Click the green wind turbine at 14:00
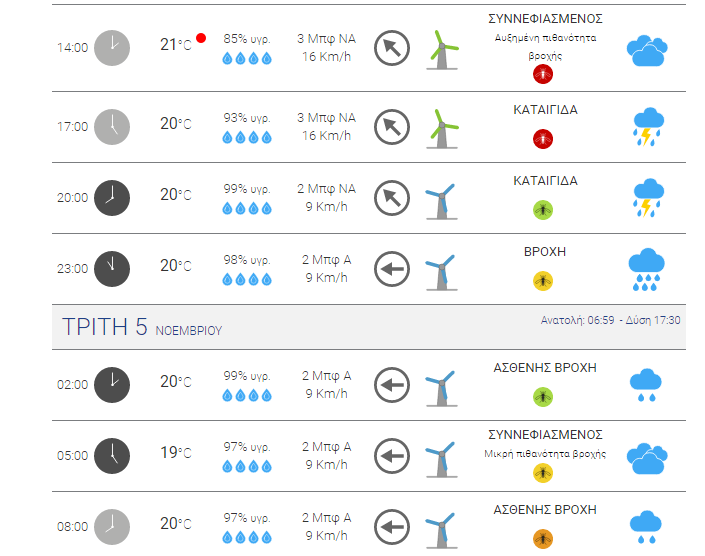 tap(442, 50)
